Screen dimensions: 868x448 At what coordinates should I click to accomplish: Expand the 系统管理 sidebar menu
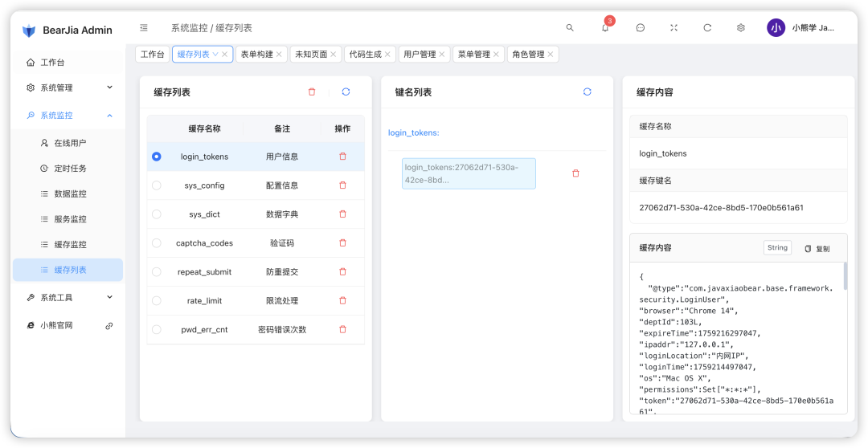(x=68, y=88)
